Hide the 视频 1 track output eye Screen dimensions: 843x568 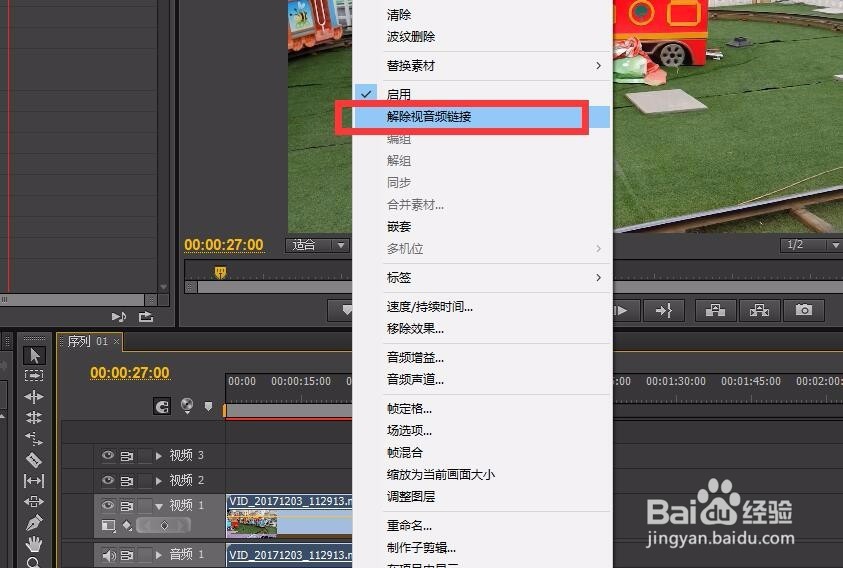108,505
